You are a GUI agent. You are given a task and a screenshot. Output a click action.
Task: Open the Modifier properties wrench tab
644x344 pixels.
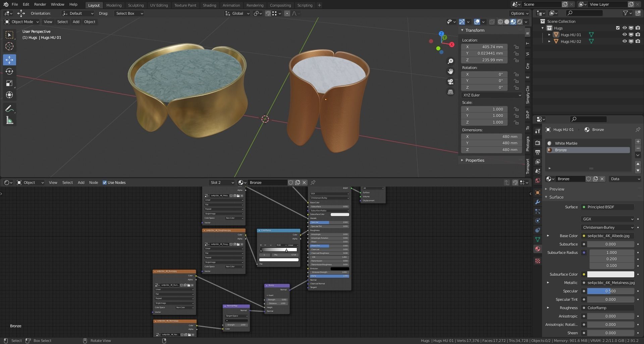pyautogui.click(x=538, y=202)
